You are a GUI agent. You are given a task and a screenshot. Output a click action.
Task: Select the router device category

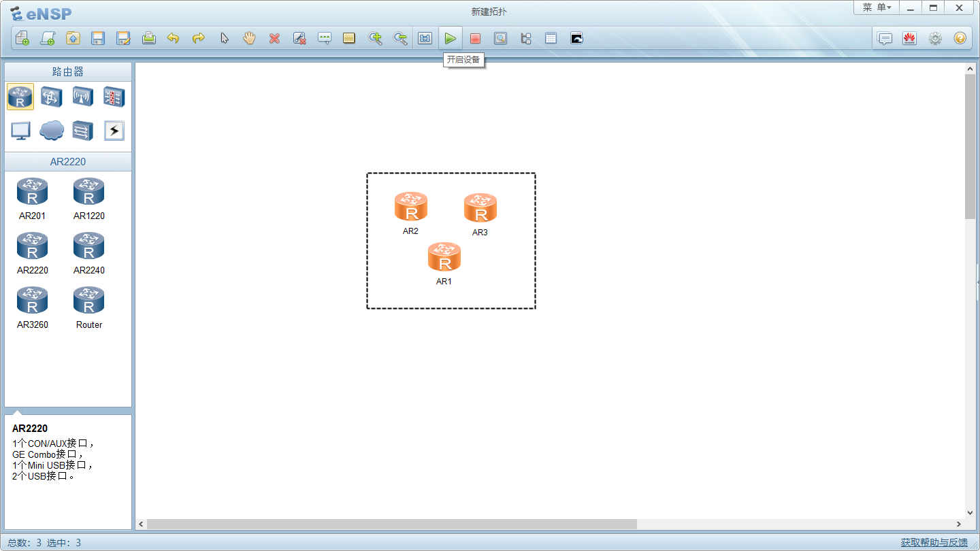pos(20,97)
